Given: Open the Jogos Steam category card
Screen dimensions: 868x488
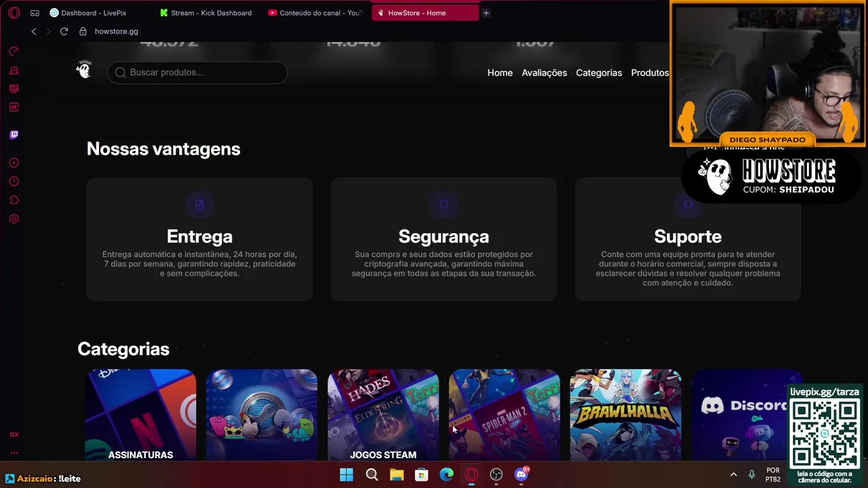Looking at the screenshot, I should click(383, 415).
